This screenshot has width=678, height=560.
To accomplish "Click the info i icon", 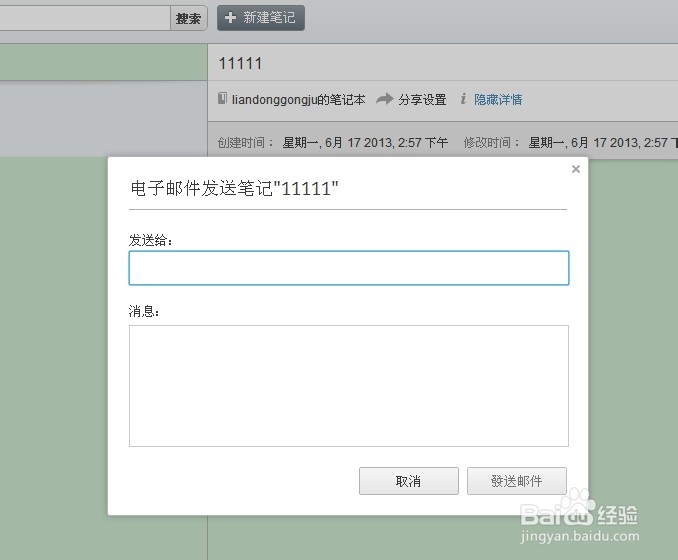I will (463, 99).
